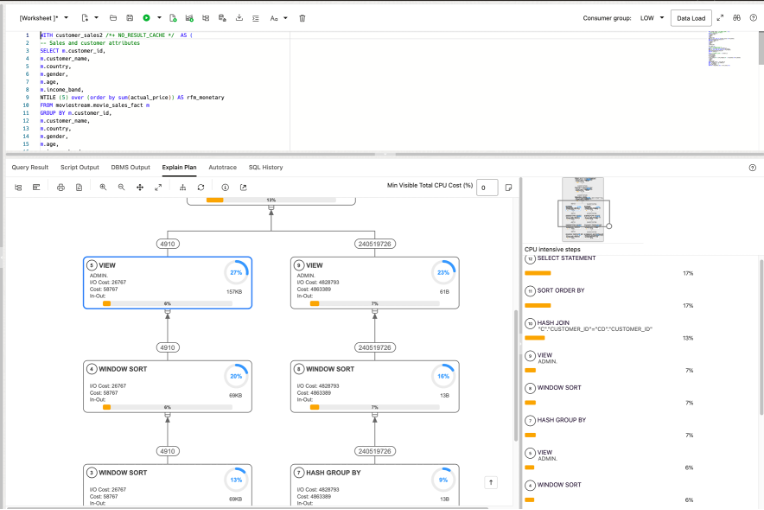Screen dimensions: 764x510
Task: Run the statement with the green play button
Action: click(146, 18)
